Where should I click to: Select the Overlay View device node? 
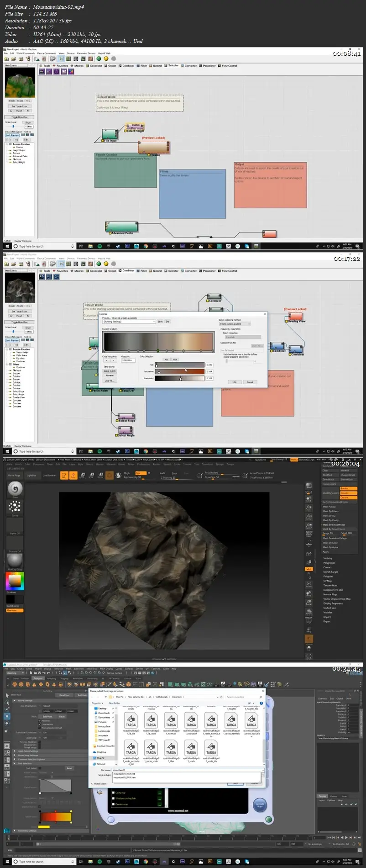[x=295, y=316]
